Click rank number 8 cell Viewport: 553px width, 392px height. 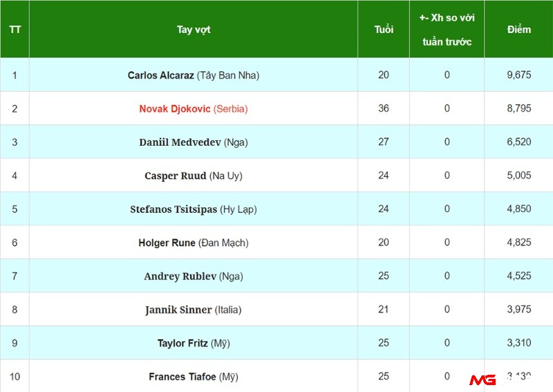(x=15, y=310)
